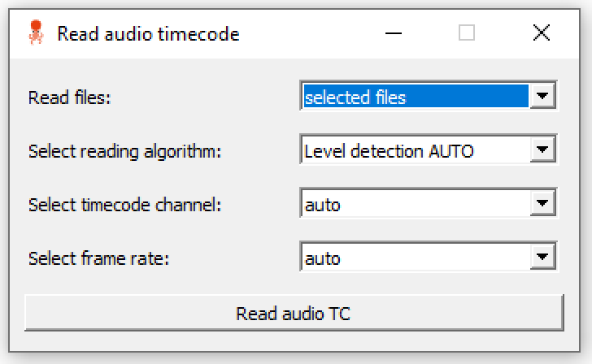Click the 'Read files:' label
Viewport: 592px width, 364px height.
point(69,97)
